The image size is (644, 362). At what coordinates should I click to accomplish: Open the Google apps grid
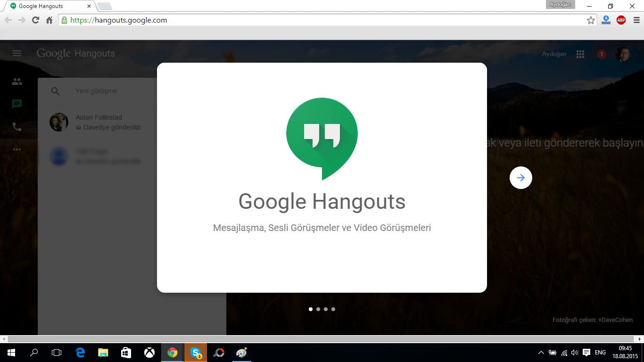pyautogui.click(x=580, y=54)
